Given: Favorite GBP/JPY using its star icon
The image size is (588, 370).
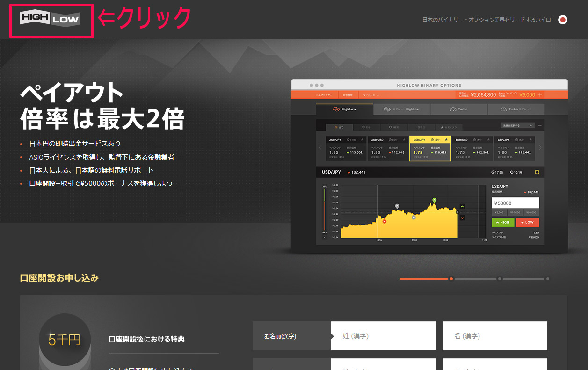Looking at the screenshot, I should pos(530,139).
